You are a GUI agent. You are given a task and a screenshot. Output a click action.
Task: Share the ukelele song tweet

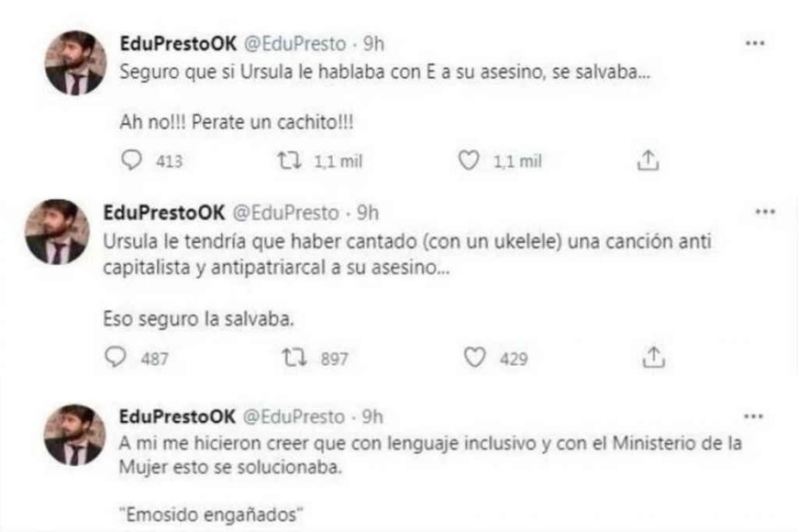652,359
